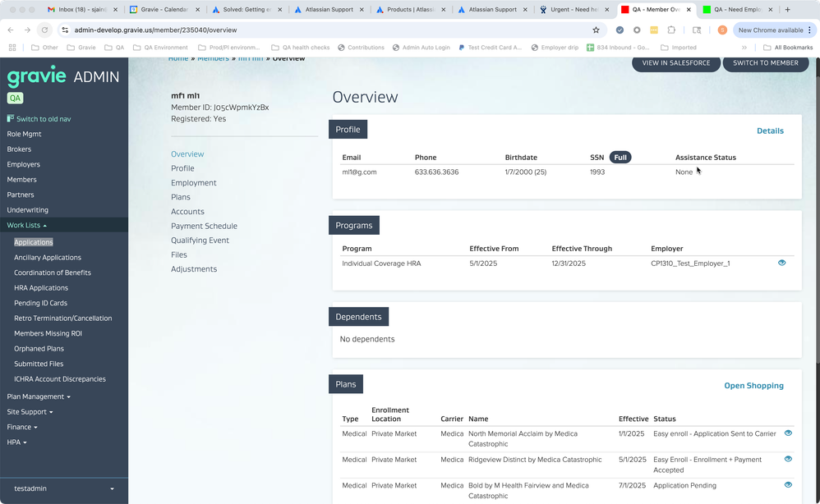Open the 834 Inbound bookmark
The image size is (820, 504).
tap(618, 48)
